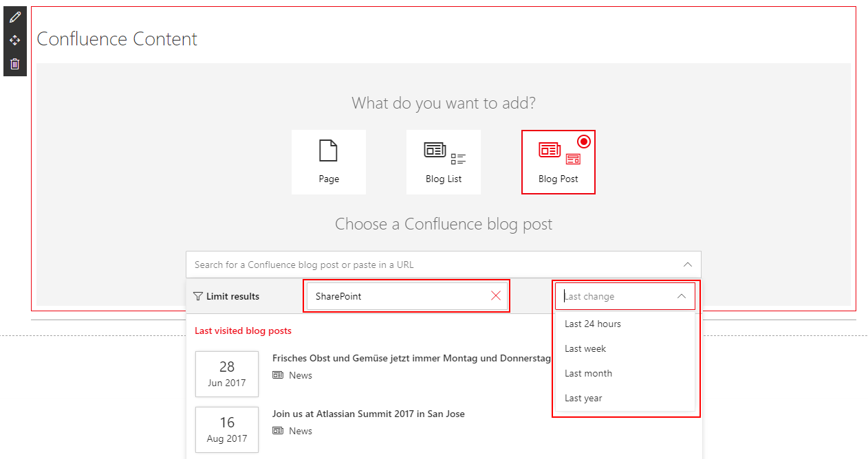This screenshot has height=459, width=868.
Task: Select the move web part icon
Action: [14, 40]
